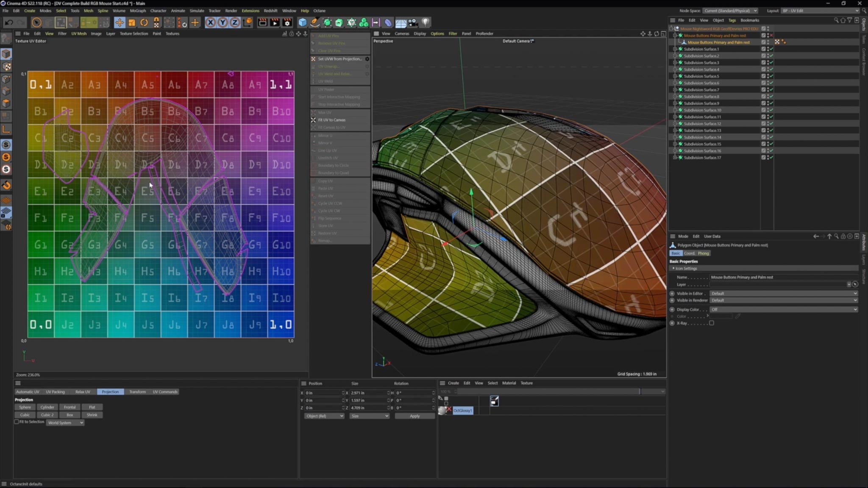Screen dimensions: 868x488
Task: Open the MoGraph menu
Action: pos(138,11)
